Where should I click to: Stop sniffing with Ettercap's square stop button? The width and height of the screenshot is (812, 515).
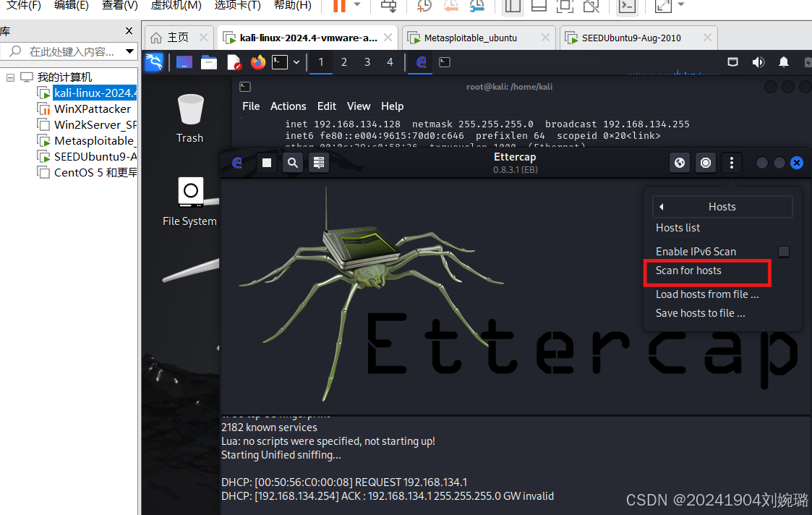[267, 163]
